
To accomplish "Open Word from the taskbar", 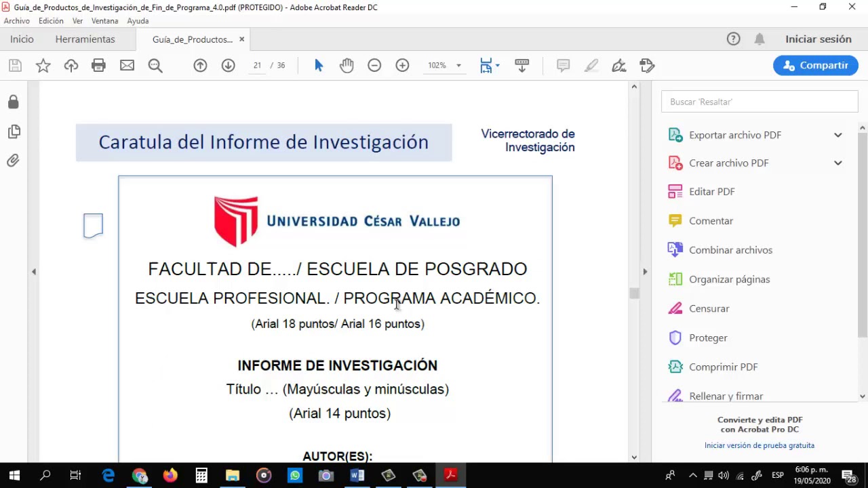I will [357, 476].
